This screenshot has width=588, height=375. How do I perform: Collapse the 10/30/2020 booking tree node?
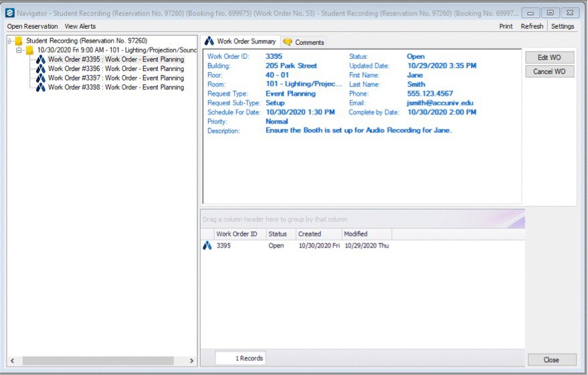[x=19, y=50]
